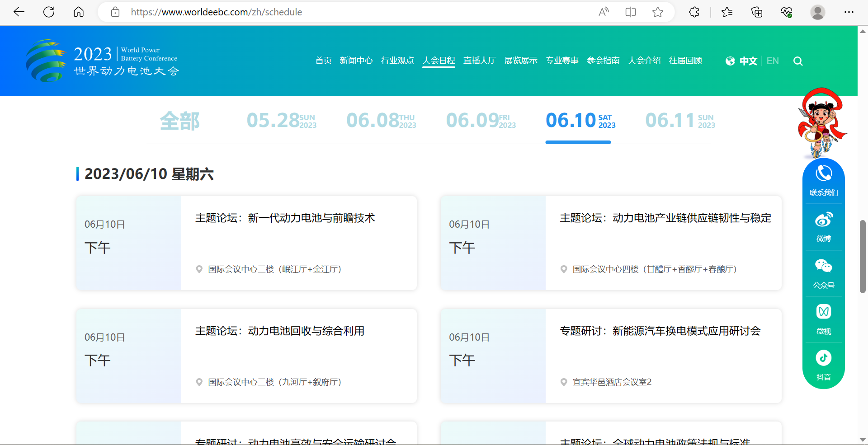
Task: Go to 直播大厅 in the nav bar
Action: click(x=480, y=61)
